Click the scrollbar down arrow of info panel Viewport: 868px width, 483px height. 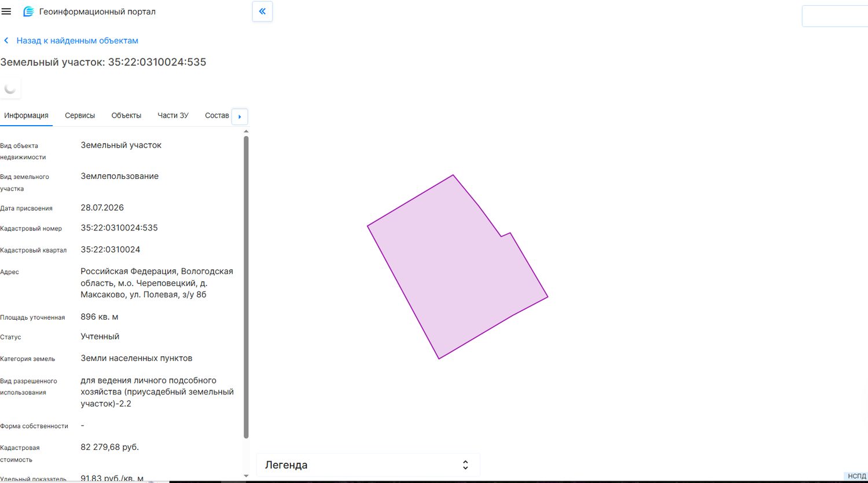click(x=247, y=476)
